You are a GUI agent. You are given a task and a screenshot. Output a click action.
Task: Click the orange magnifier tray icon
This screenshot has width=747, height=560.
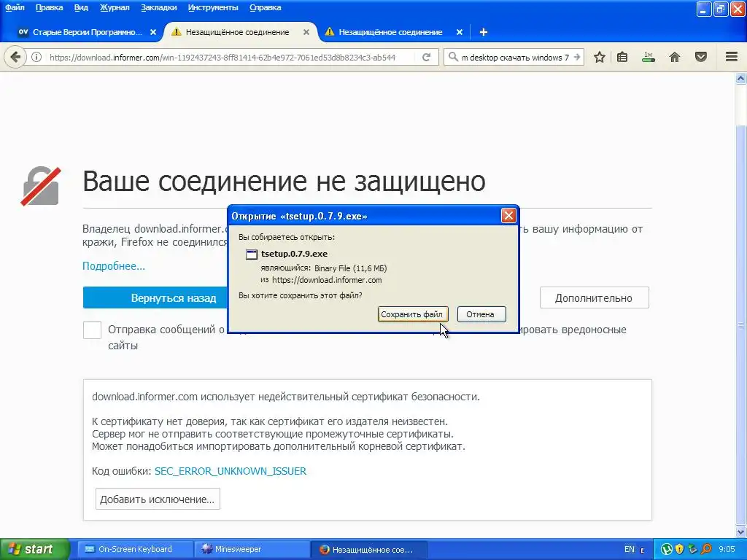(x=706, y=549)
